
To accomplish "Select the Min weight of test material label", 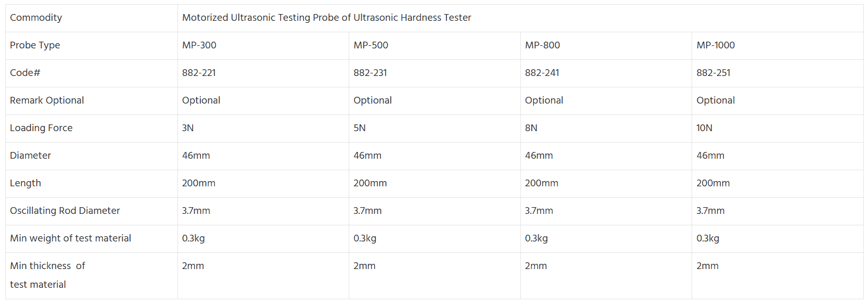I will 70,238.
